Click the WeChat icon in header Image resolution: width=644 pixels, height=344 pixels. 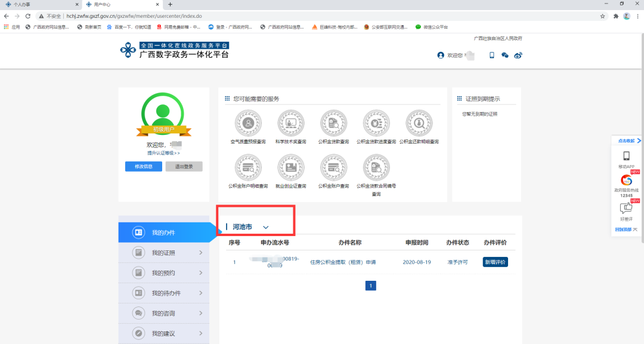click(x=505, y=55)
